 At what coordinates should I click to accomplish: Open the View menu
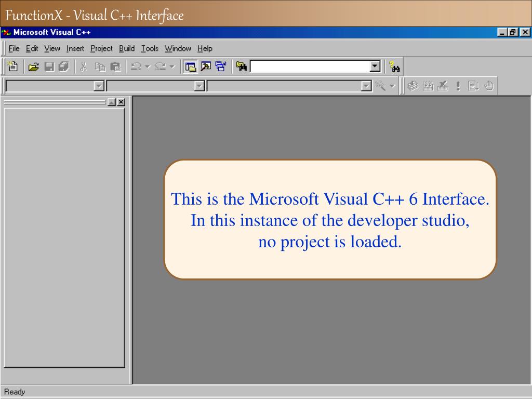point(52,48)
